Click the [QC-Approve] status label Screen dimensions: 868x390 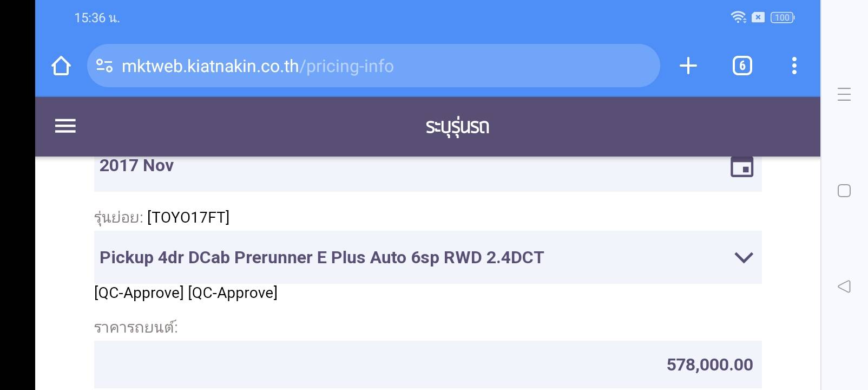(x=139, y=293)
